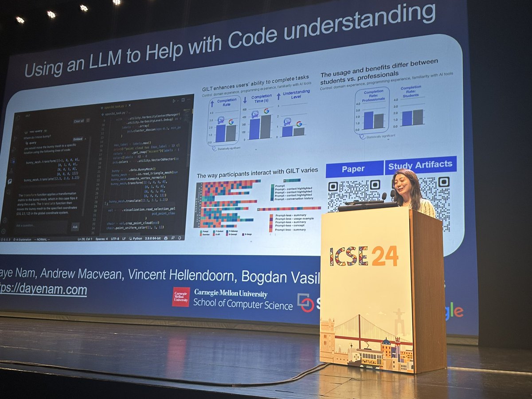The height and width of the screenshot is (399, 532).
Task: Open the Python language mode selector
Action: pyautogui.click(x=137, y=238)
